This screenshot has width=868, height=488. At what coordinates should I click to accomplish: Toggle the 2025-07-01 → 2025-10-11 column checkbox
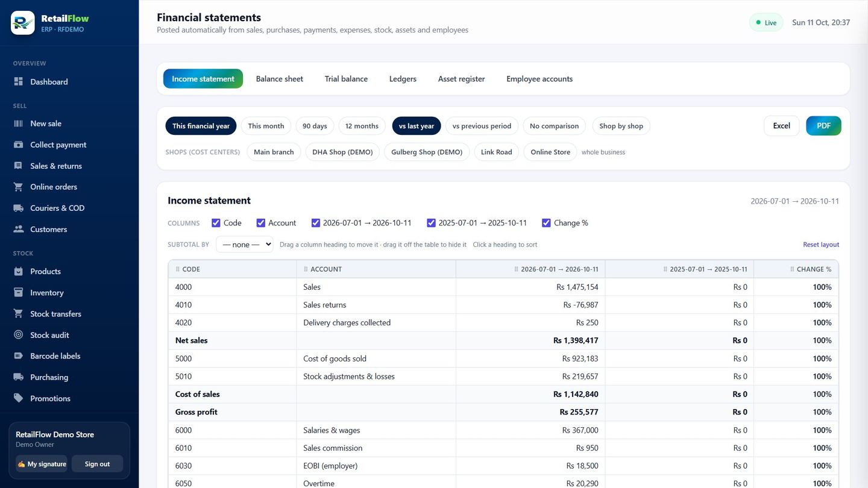(431, 223)
